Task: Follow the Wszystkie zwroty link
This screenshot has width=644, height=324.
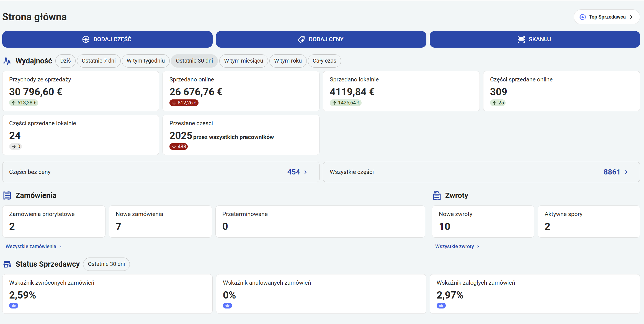Action: coord(455,246)
